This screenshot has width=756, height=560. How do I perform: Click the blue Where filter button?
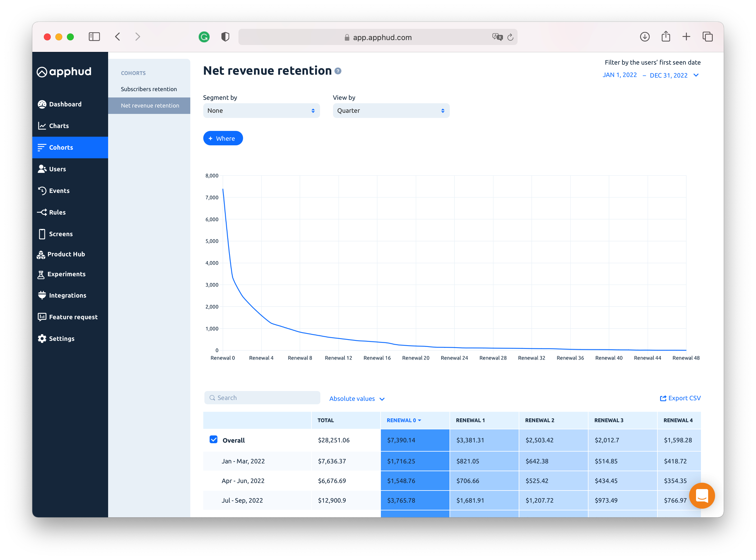pos(223,138)
